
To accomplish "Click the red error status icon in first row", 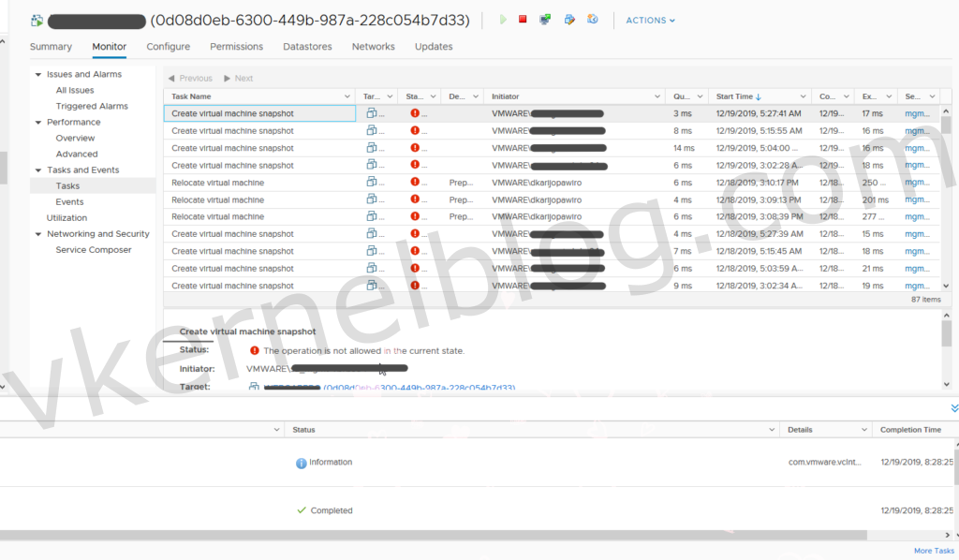I will (415, 113).
